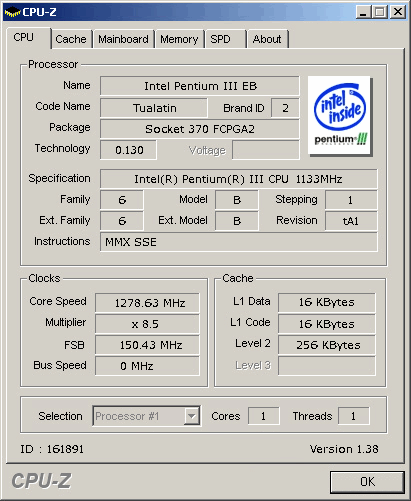The image size is (411, 501).
Task: Click the Threads count value
Action: pyautogui.click(x=354, y=416)
